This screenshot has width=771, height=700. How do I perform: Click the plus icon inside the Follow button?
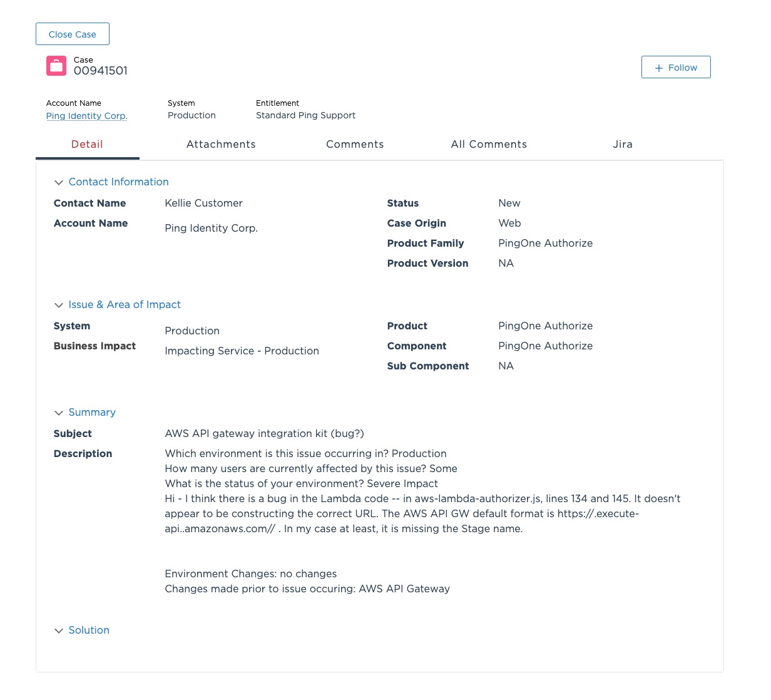click(x=658, y=68)
